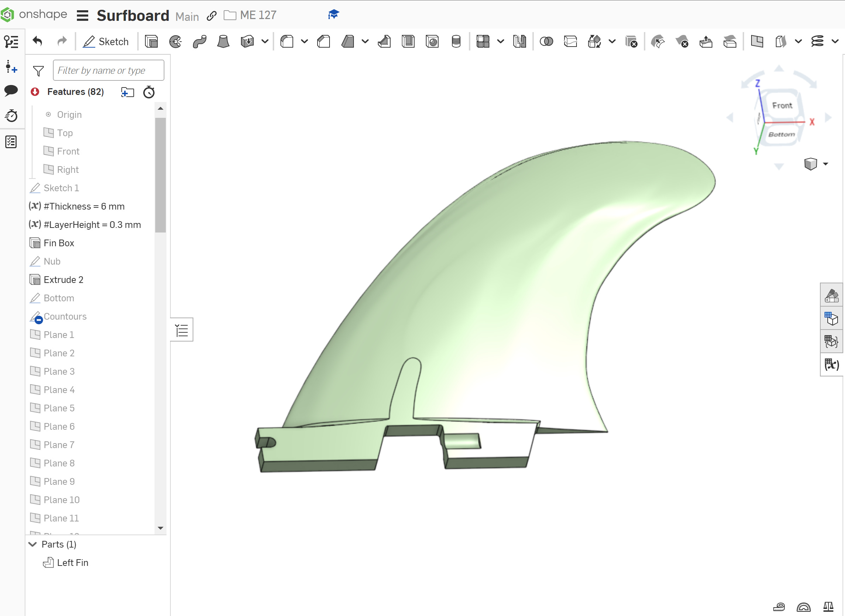Choose the Sweep tool

click(x=199, y=41)
